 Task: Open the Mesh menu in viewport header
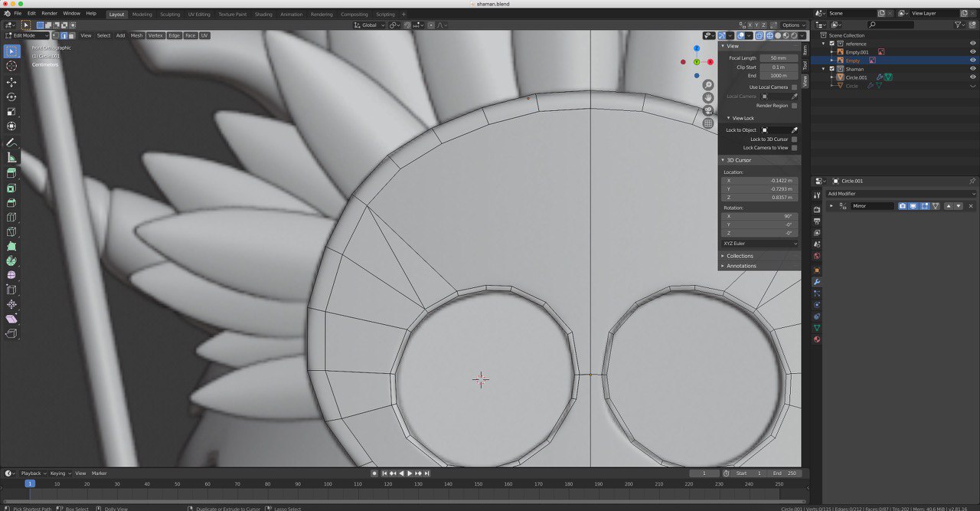pyautogui.click(x=136, y=35)
